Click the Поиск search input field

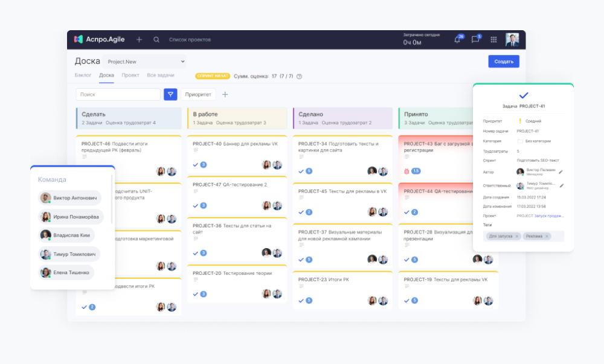[x=118, y=95]
